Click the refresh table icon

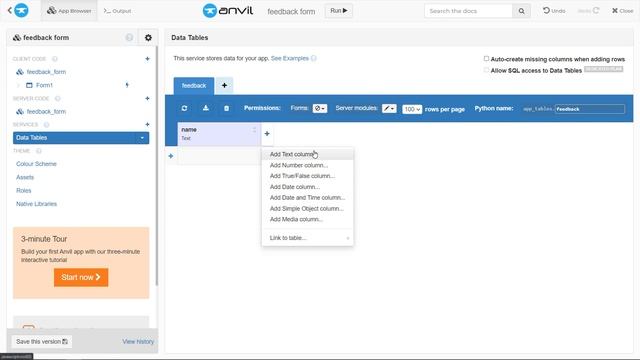(184, 108)
